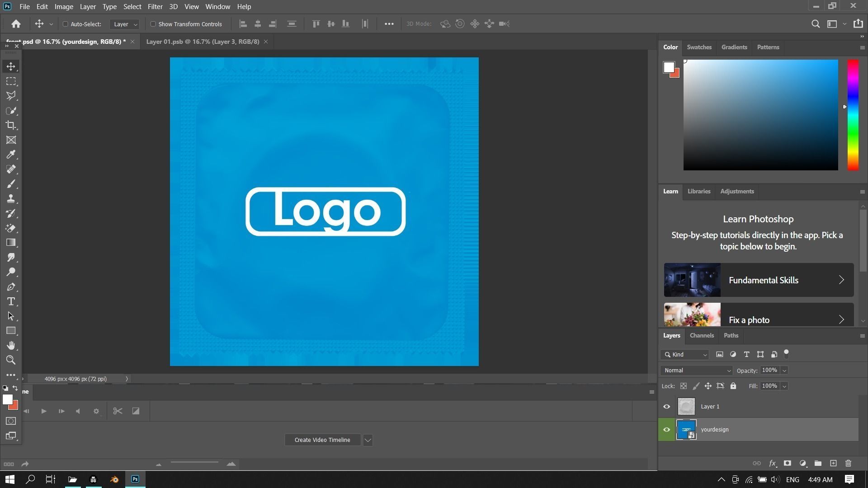Select the Horizontal Type tool
This screenshot has height=488, width=868.
point(11,301)
